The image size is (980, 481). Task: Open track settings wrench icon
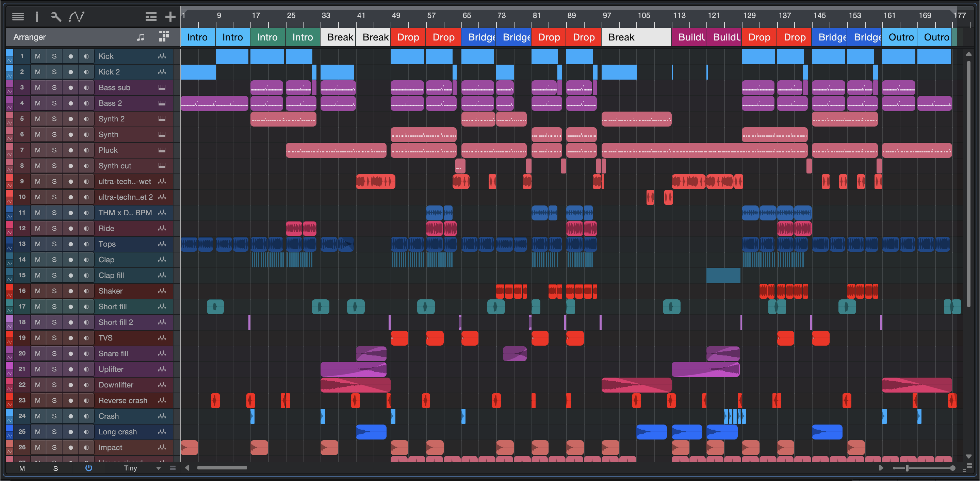[56, 16]
